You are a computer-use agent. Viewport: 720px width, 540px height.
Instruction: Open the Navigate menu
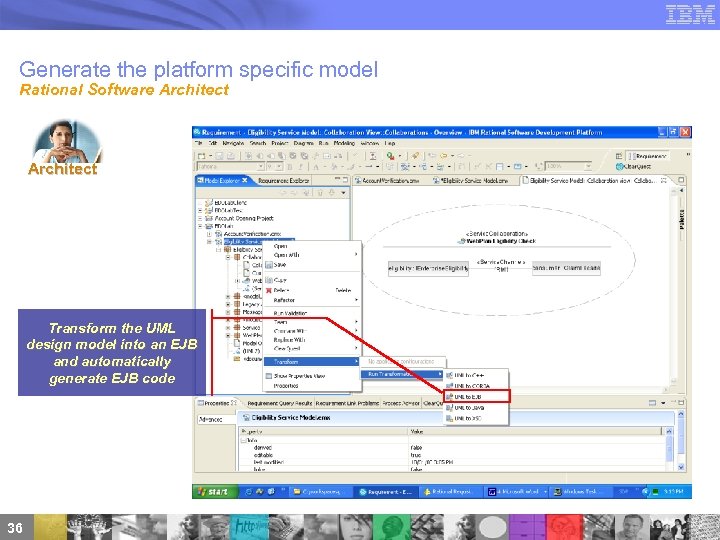tap(233, 143)
